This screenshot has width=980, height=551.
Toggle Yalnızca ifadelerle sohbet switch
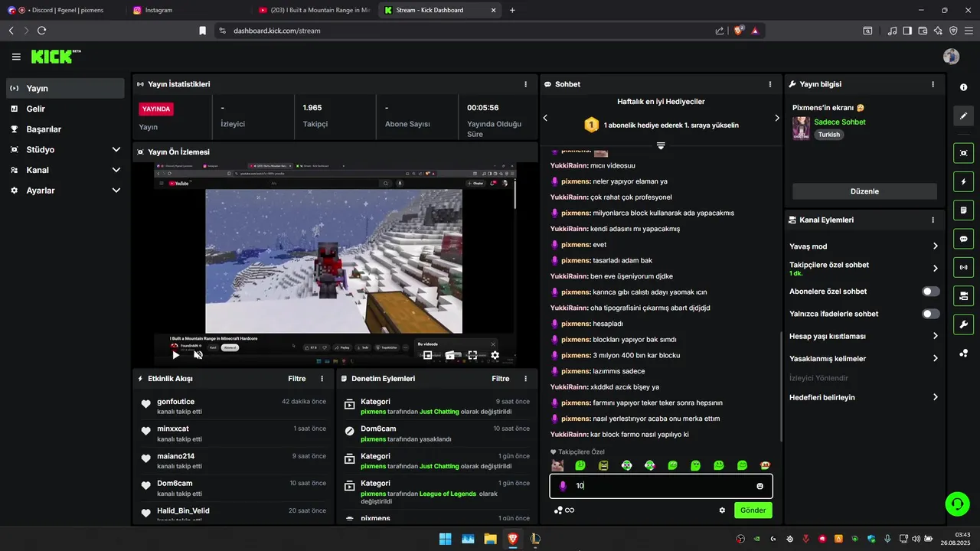pyautogui.click(x=930, y=314)
